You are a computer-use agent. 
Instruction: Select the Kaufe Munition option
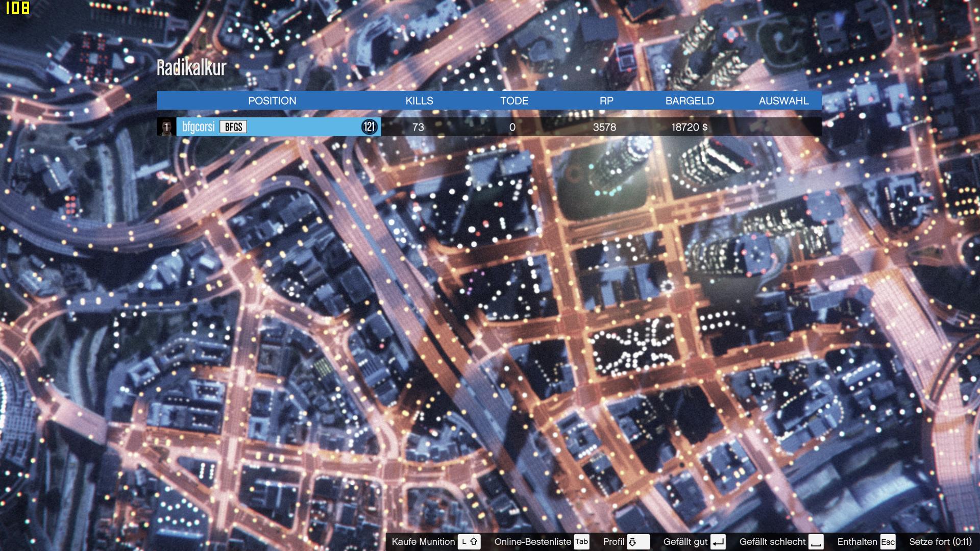(x=423, y=542)
